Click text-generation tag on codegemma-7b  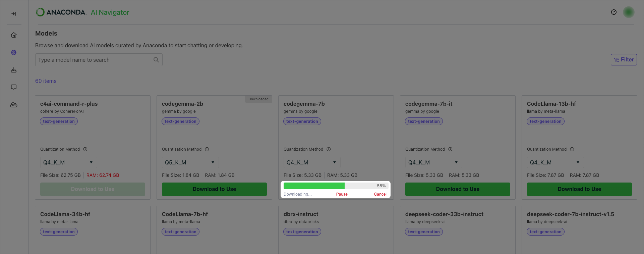click(x=302, y=121)
